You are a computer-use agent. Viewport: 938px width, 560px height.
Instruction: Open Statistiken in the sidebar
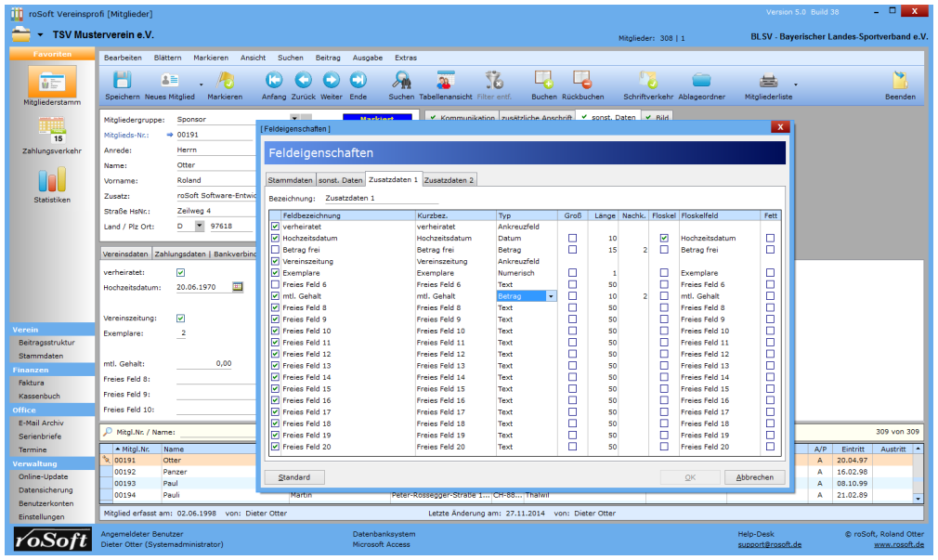(52, 180)
